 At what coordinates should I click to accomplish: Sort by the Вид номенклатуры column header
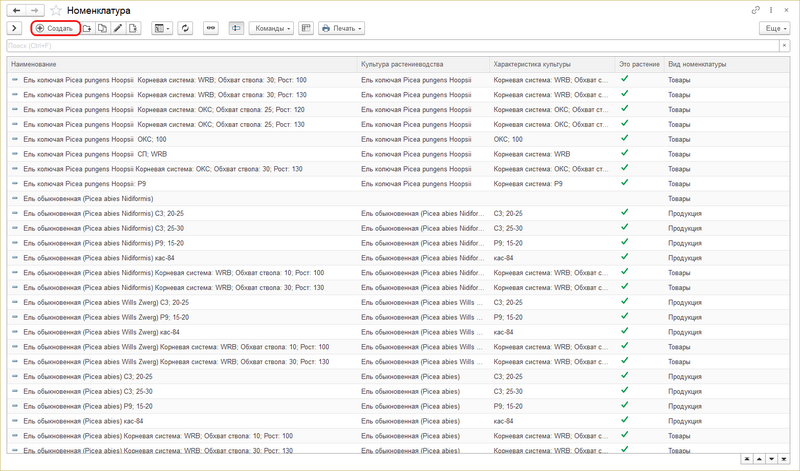(x=727, y=64)
